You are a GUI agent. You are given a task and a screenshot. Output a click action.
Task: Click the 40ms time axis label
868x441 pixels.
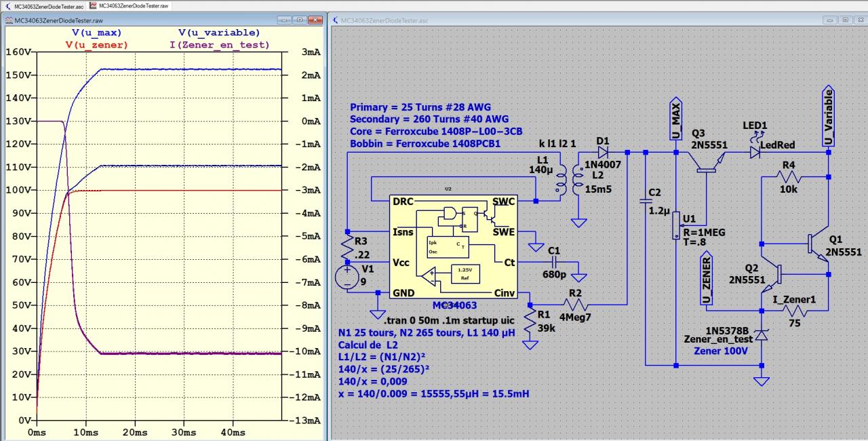pos(233,432)
